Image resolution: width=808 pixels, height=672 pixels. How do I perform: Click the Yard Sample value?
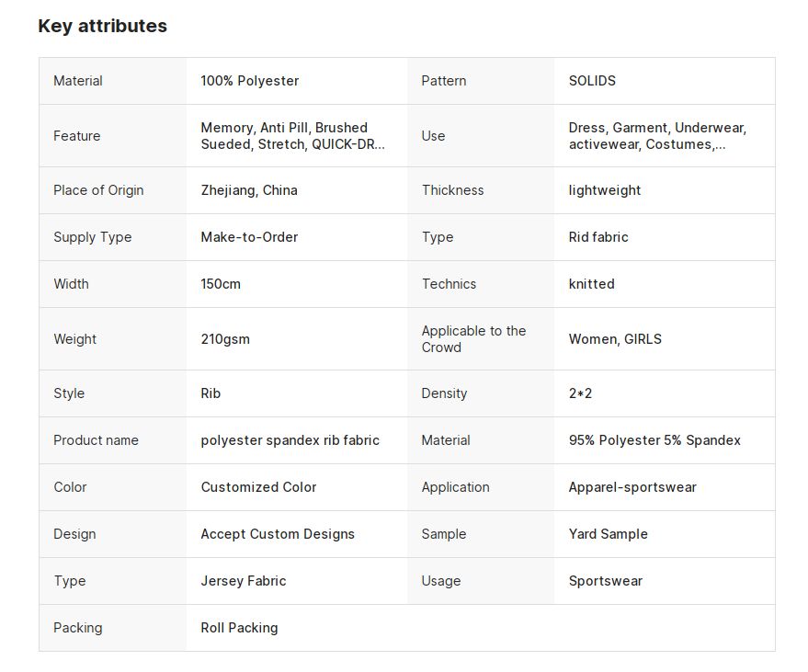(608, 534)
